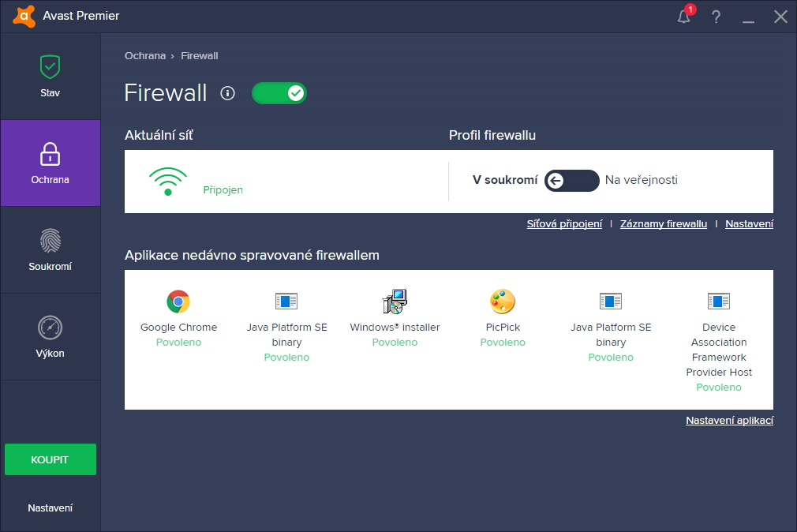
Task: Click the 'Profil firewallu' heading
Action: 492,135
